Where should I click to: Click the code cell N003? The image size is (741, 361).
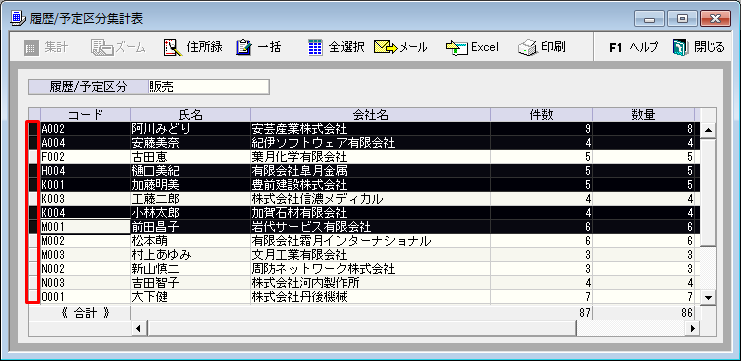[86, 283]
